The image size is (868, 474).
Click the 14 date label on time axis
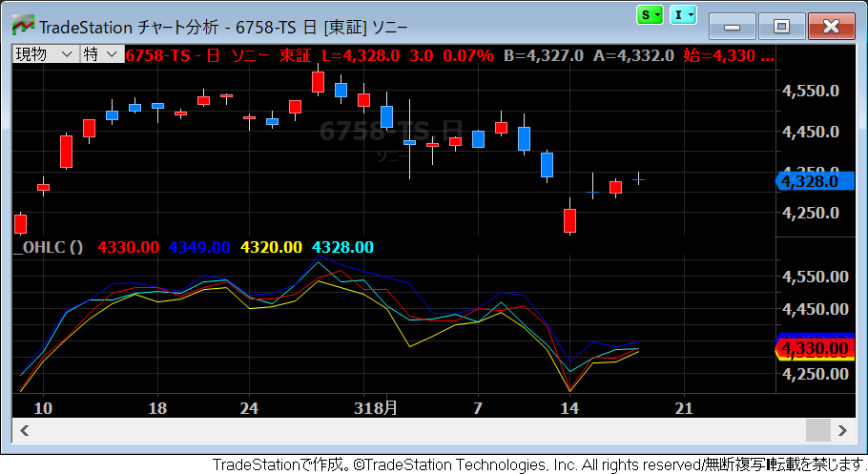(569, 408)
